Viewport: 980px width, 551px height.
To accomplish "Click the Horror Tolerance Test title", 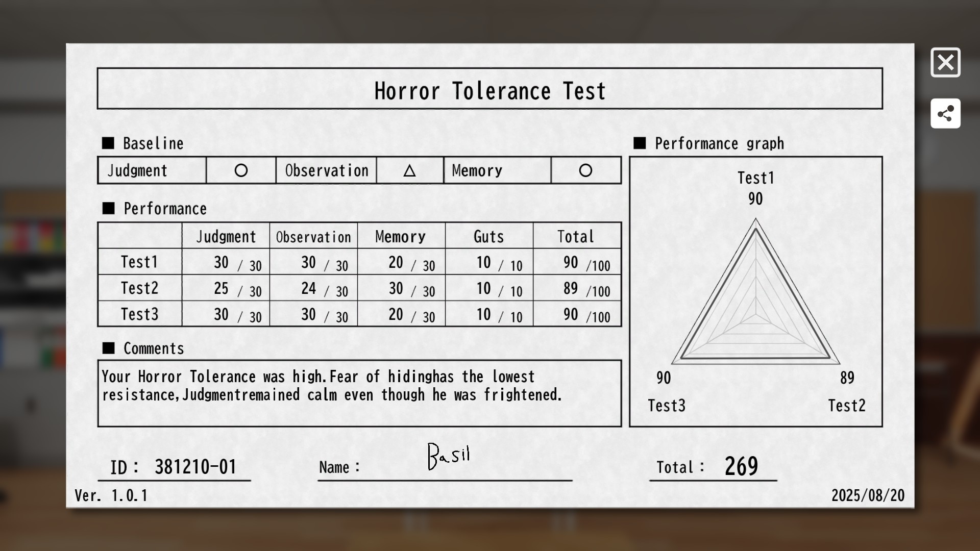I will [x=489, y=91].
